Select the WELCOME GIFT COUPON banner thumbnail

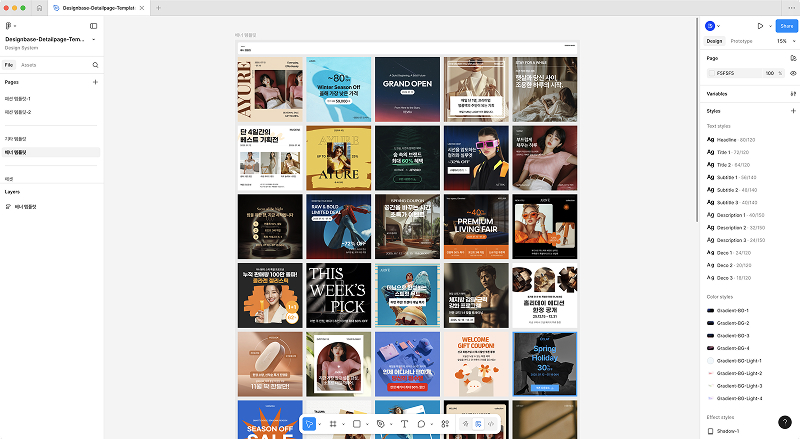click(x=476, y=364)
